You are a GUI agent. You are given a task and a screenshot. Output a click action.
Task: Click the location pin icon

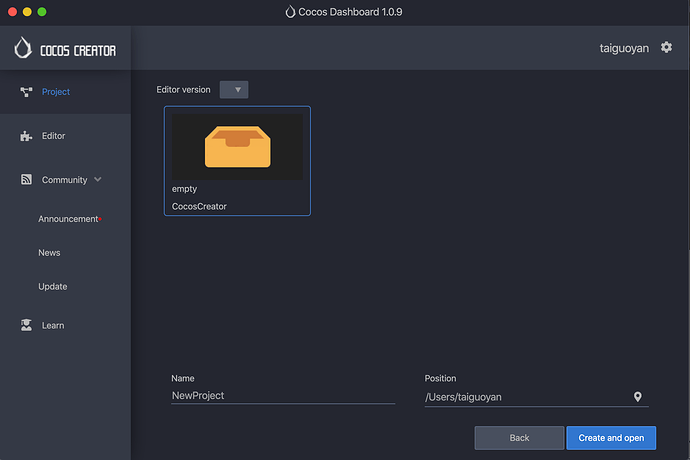638,397
